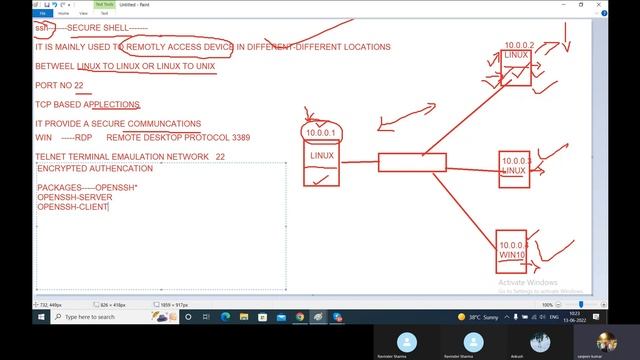Click the text 'OPENSSH-CLIENT' in the text box
This screenshot has width=640, height=360.
tap(73, 207)
